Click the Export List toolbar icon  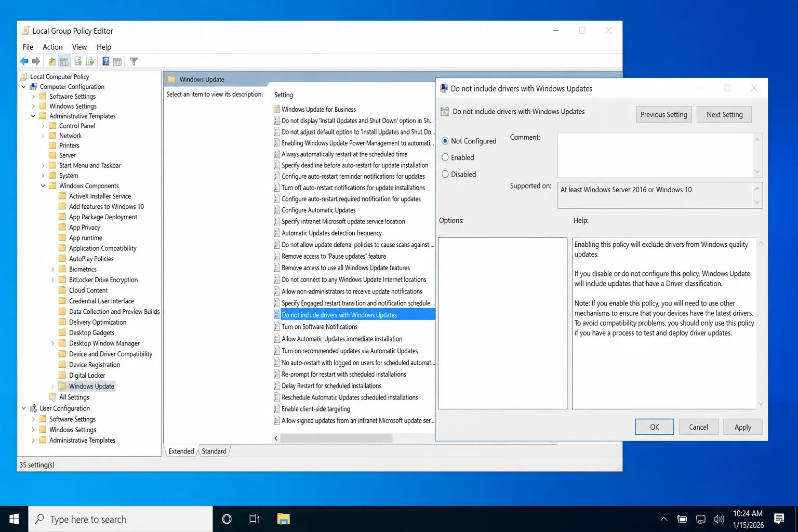coord(90,61)
